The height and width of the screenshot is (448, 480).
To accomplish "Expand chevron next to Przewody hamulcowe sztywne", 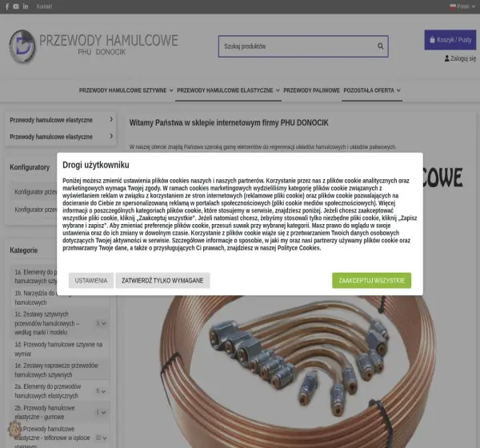I will 171,90.
